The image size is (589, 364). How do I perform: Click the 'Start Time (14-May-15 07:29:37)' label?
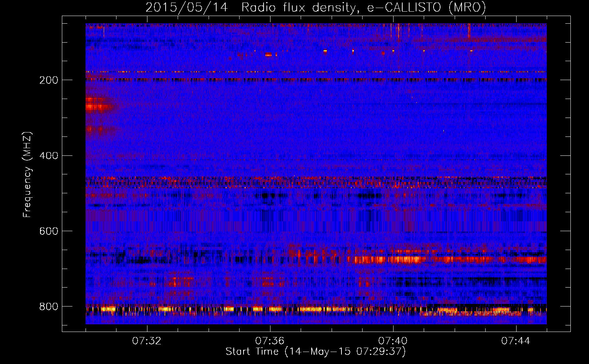[x=316, y=352]
